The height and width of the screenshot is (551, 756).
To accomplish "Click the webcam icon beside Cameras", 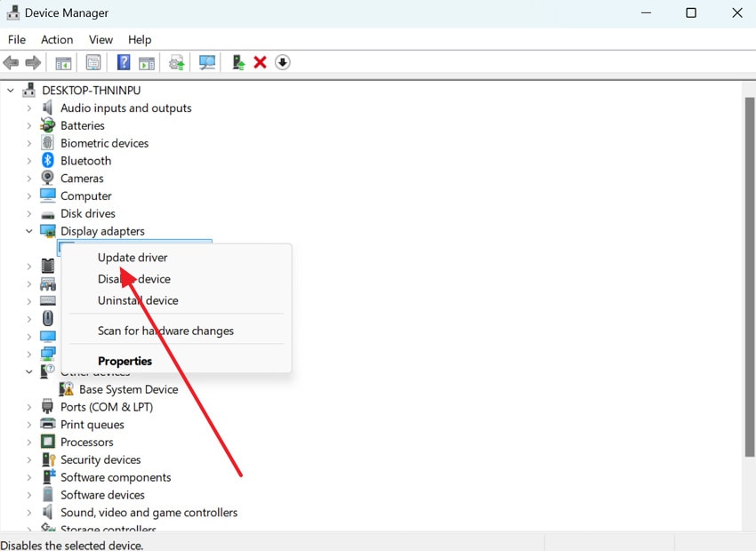I will [47, 178].
